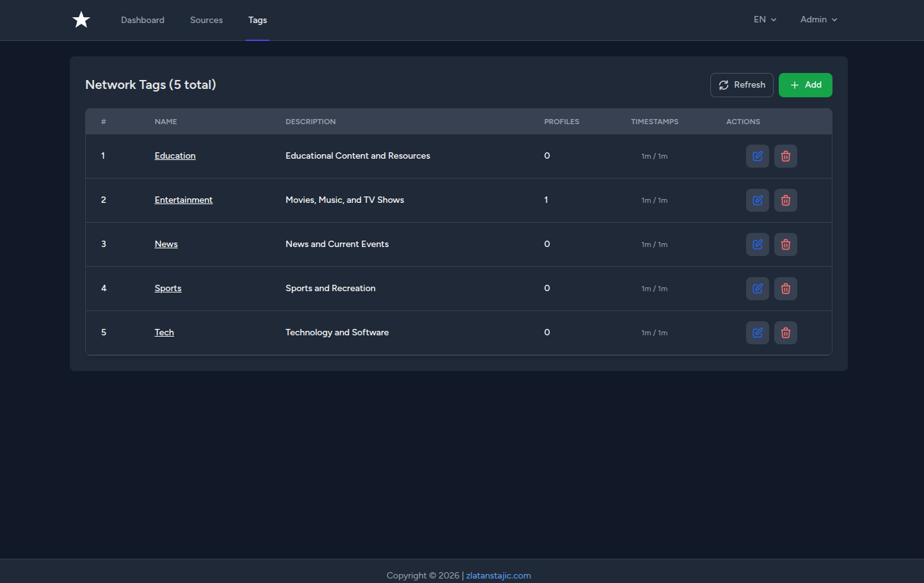
Task: Click the star logo in the navbar
Action: (x=81, y=19)
